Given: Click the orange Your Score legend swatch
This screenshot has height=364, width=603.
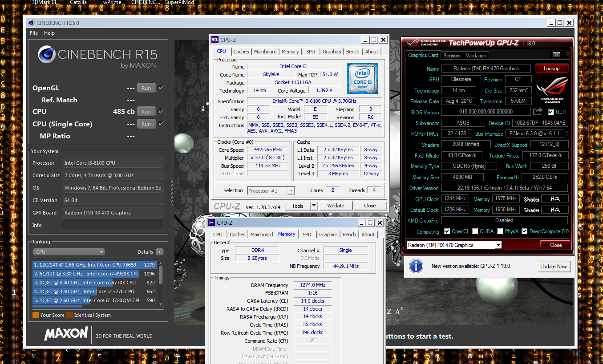Looking at the screenshot, I should tap(36, 315).
